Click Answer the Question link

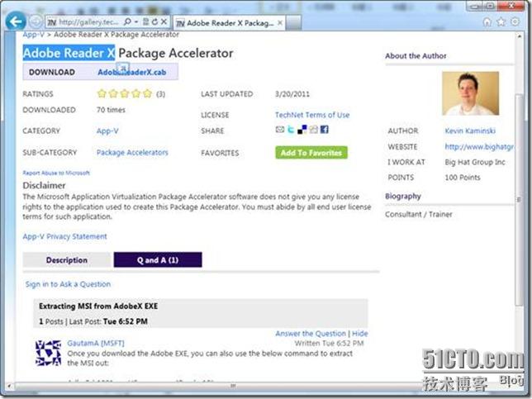pos(311,334)
